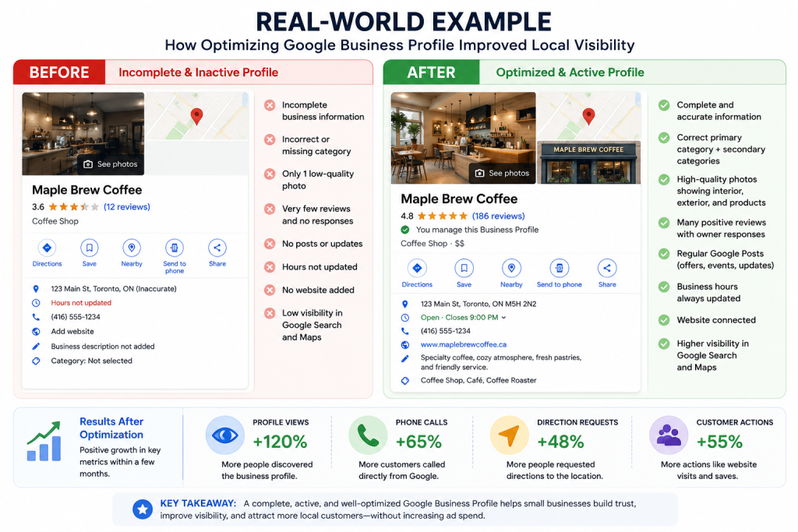
Task: Click the green check beside 'Business hours always updated'
Action: pos(664,287)
